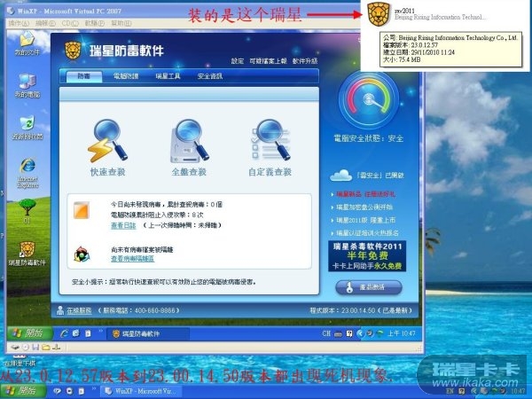532x399 pixels.
Task: Click the floppy disk icon in the Virtual PC status bar
Action: (35, 347)
